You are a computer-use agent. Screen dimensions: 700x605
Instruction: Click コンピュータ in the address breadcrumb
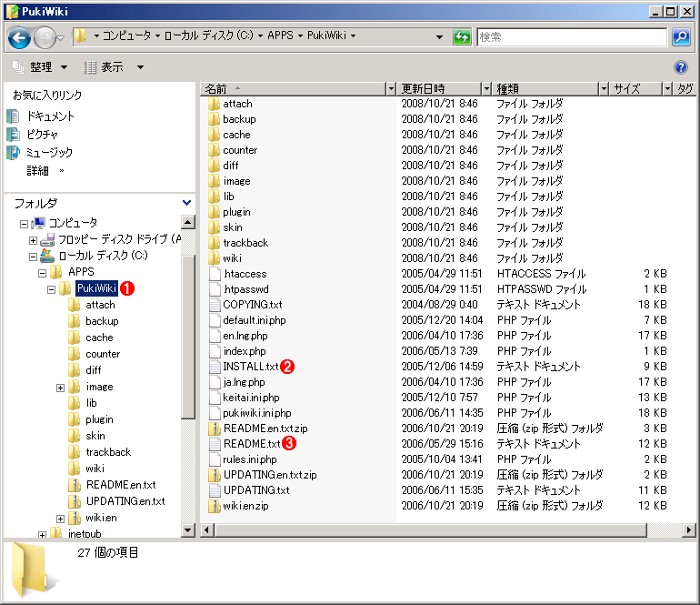126,35
